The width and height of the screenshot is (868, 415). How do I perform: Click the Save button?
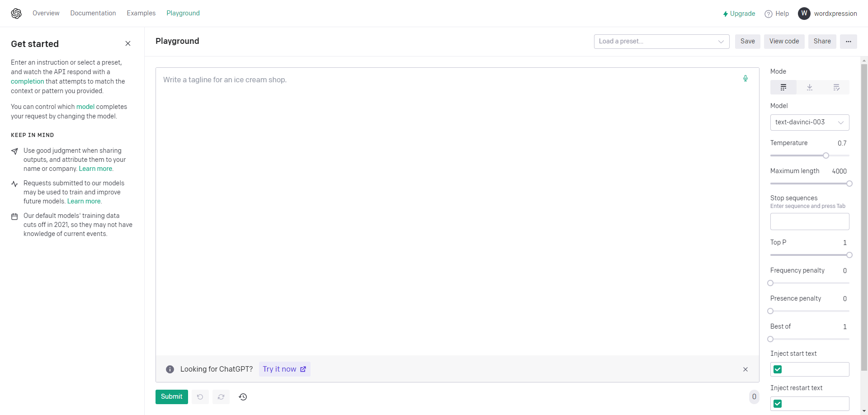(748, 42)
